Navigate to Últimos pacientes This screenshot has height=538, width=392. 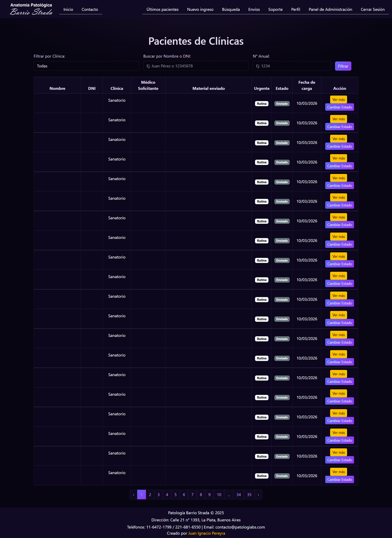tap(162, 9)
